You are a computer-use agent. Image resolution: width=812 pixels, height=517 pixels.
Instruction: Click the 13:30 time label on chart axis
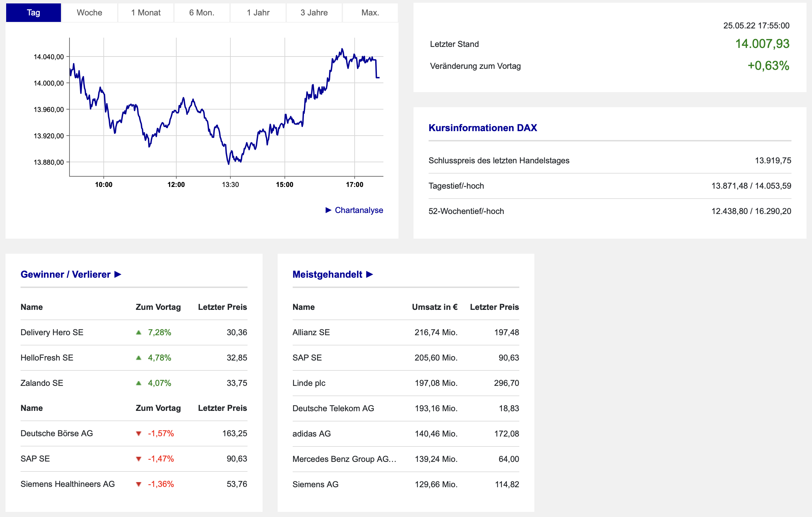[230, 185]
